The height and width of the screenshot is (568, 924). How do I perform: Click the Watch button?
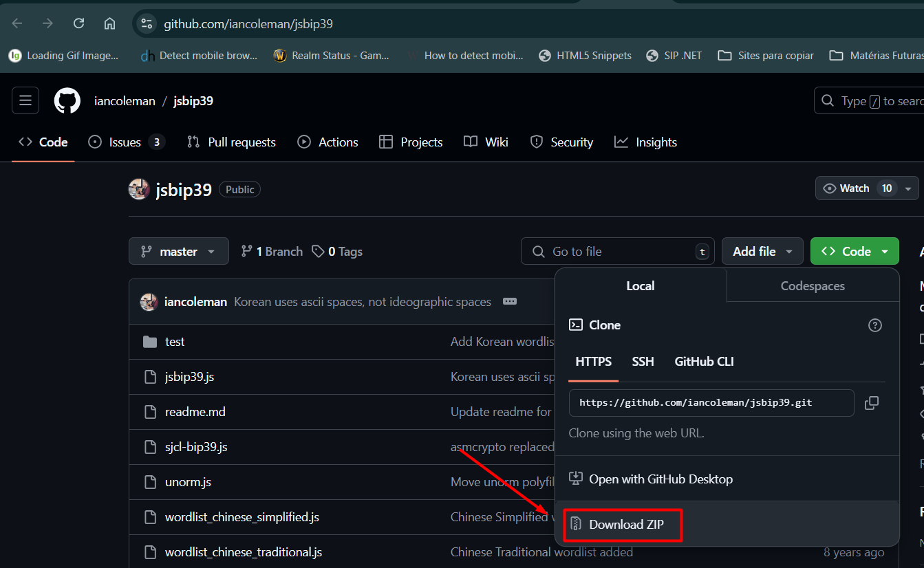coord(855,188)
